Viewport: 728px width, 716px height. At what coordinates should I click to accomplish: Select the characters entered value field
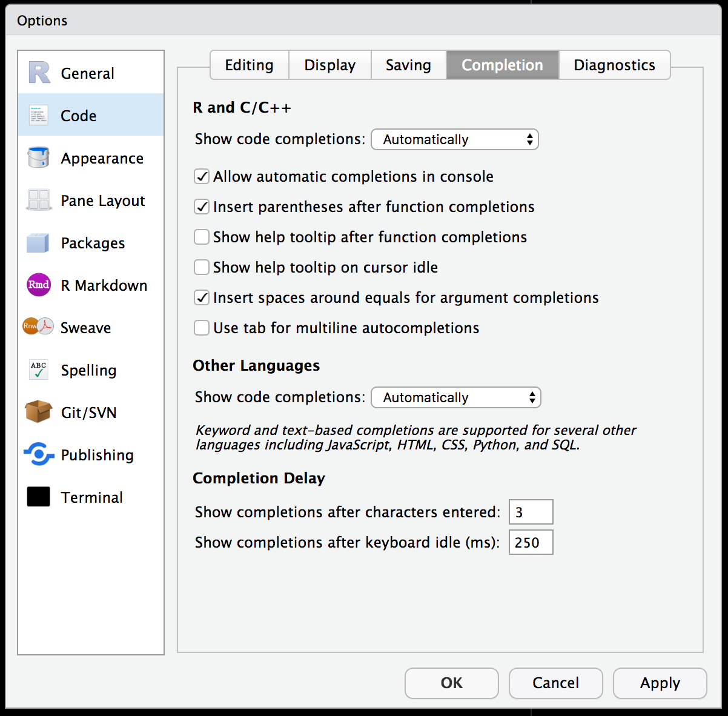click(x=531, y=512)
